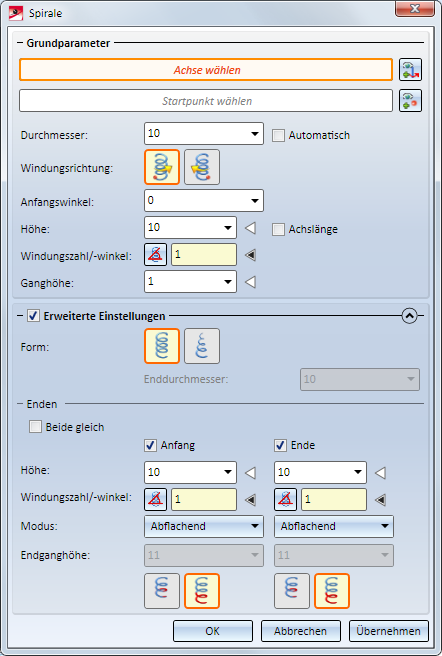Select highlighted end-style icon under Anfang column

[x=202, y=591]
